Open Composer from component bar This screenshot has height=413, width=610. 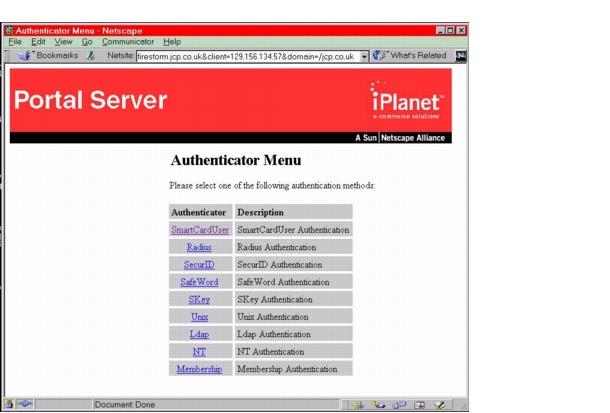(440, 405)
